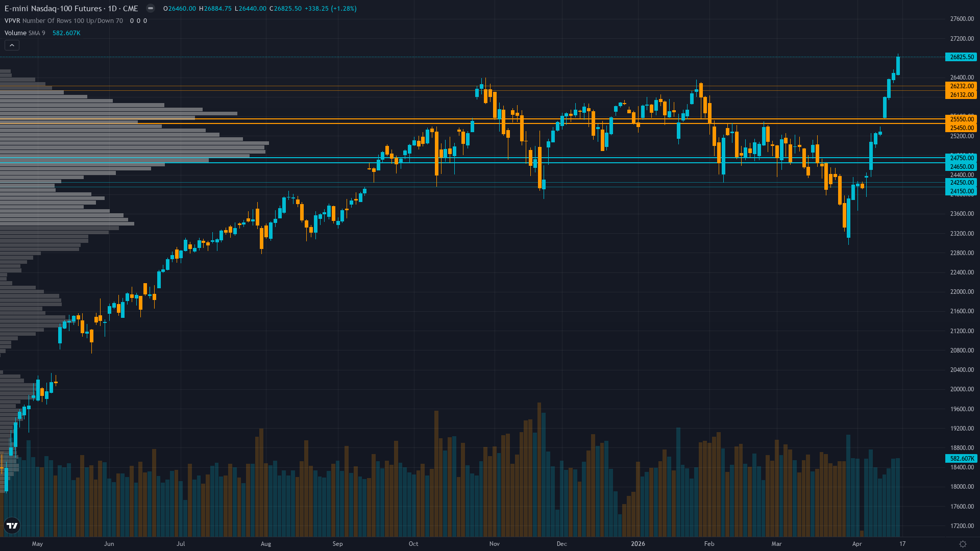Screen dimensions: 980x551
Task: Click the orange 26132.00 price label
Action: pos(961,95)
